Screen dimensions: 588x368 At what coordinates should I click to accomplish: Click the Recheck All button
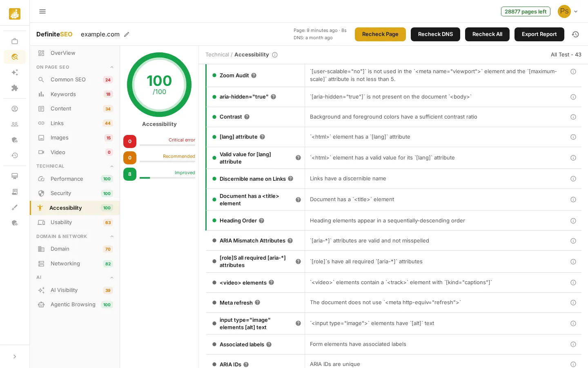[487, 34]
